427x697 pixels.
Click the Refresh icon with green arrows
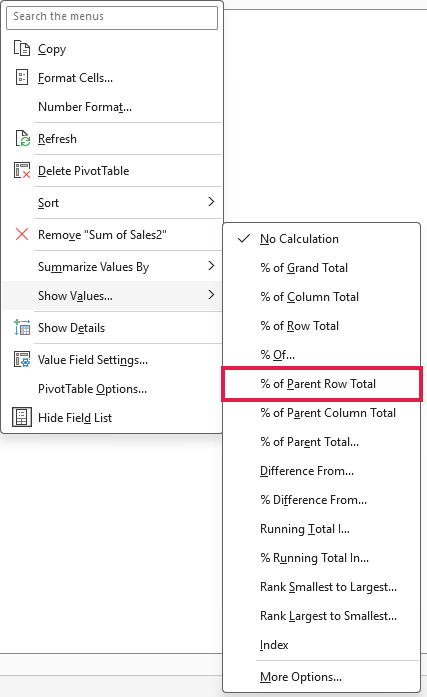22,139
